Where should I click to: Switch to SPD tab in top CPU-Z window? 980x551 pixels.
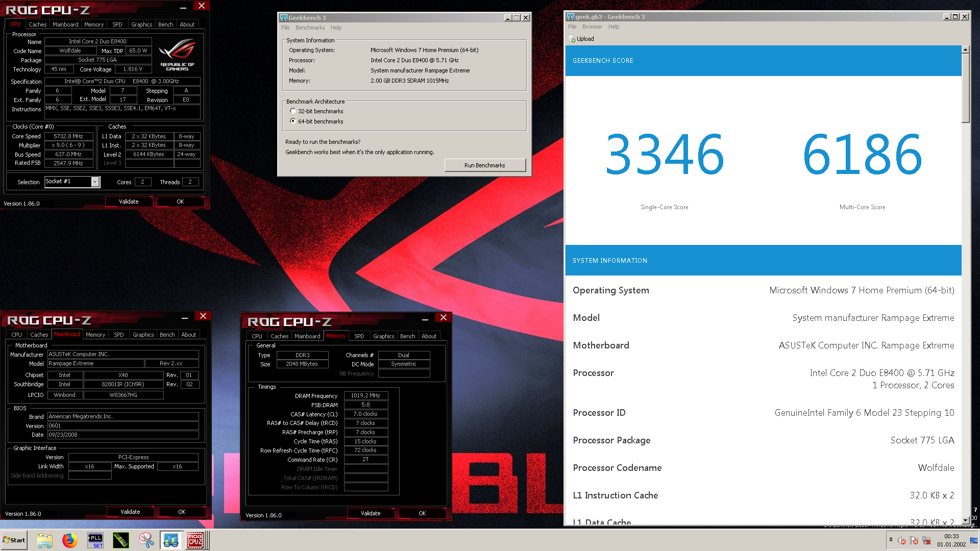[x=117, y=24]
